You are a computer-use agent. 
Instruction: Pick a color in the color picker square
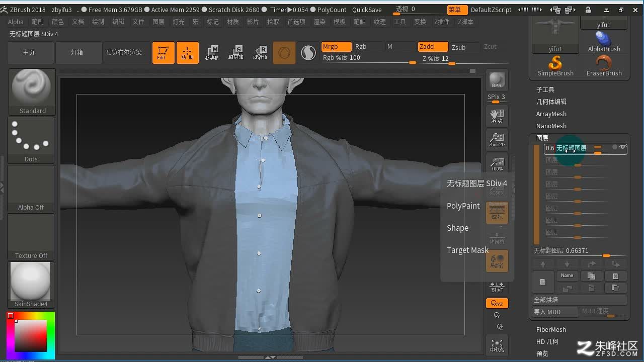click(x=30, y=335)
